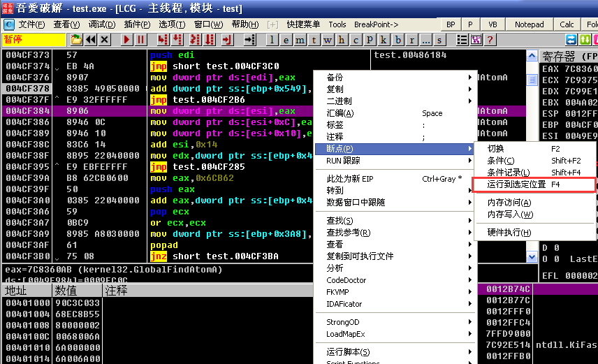Expand the StrongOD submenu
Viewport: 598px width, 364px height.
(395, 322)
